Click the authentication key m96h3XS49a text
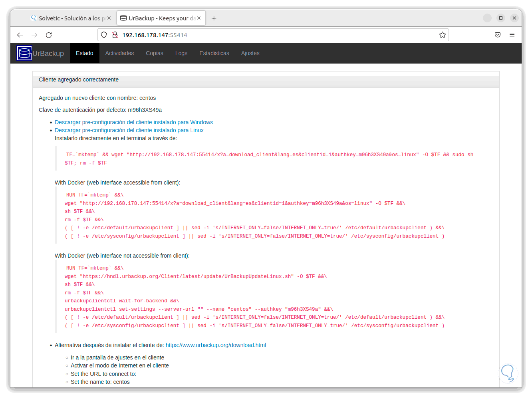The image size is (532, 399). [145, 110]
